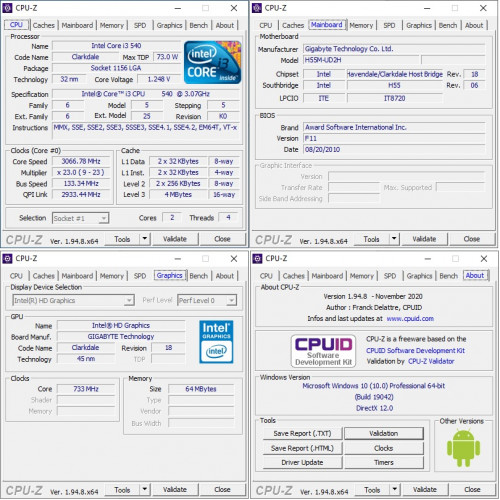The height and width of the screenshot is (500, 500).
Task: Click the CPUID Software Development Kit logo
Action: click(x=323, y=351)
